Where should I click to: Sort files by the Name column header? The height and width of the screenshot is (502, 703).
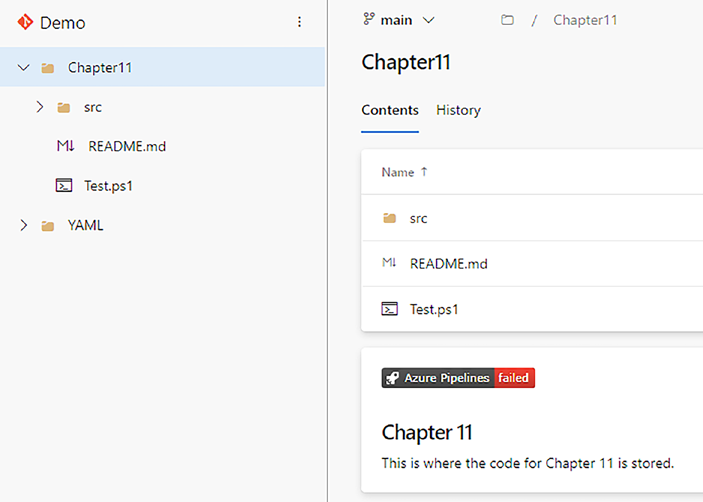point(398,172)
